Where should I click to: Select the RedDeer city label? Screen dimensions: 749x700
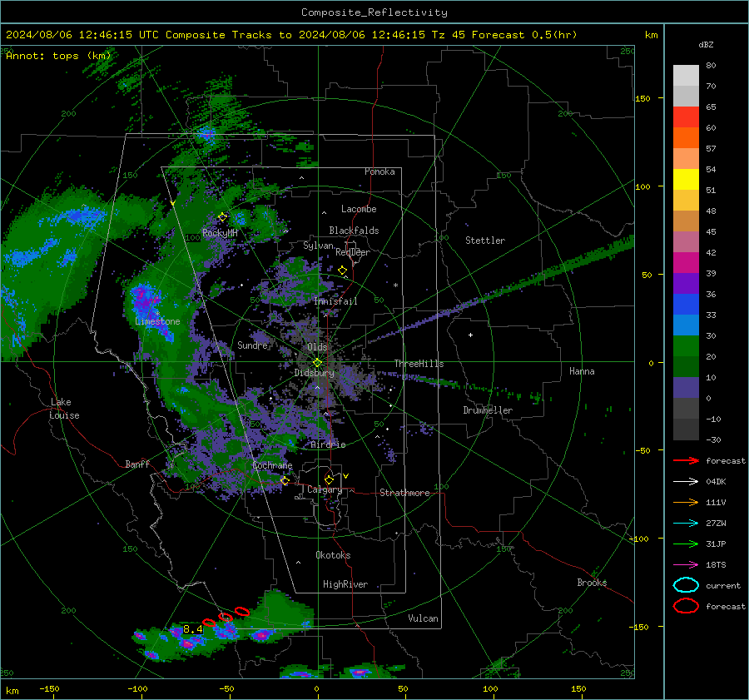pyautogui.click(x=353, y=252)
